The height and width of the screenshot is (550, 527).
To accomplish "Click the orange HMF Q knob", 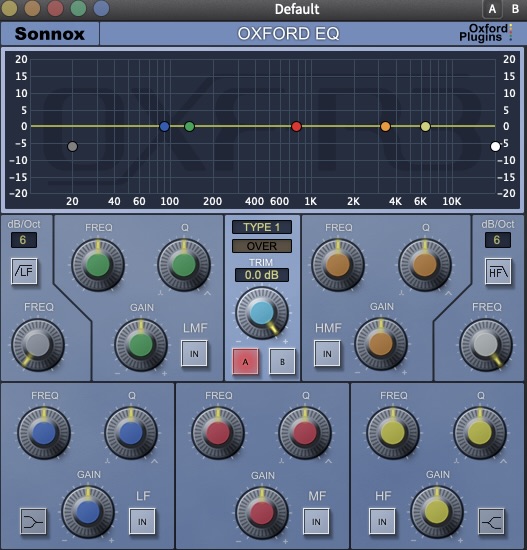I will pyautogui.click(x=425, y=265).
